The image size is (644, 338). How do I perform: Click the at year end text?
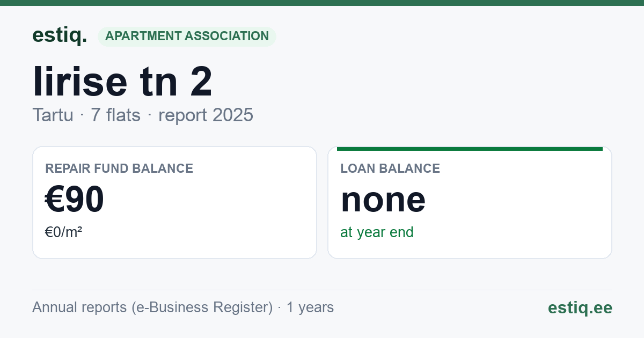click(377, 232)
